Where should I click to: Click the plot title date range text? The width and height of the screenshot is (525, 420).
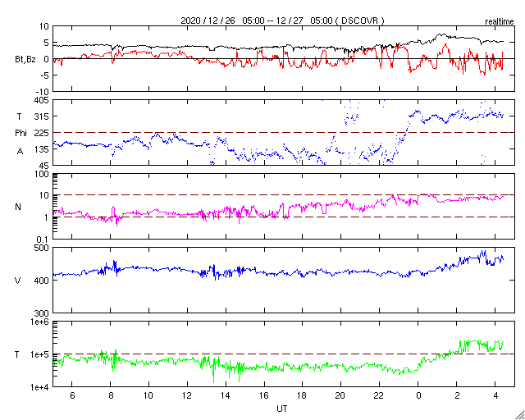[282, 21]
